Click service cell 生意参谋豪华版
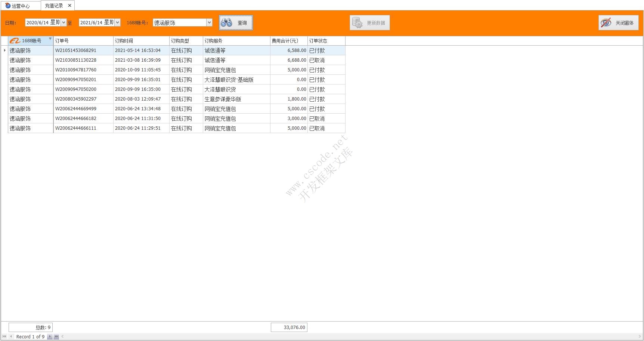 point(236,99)
